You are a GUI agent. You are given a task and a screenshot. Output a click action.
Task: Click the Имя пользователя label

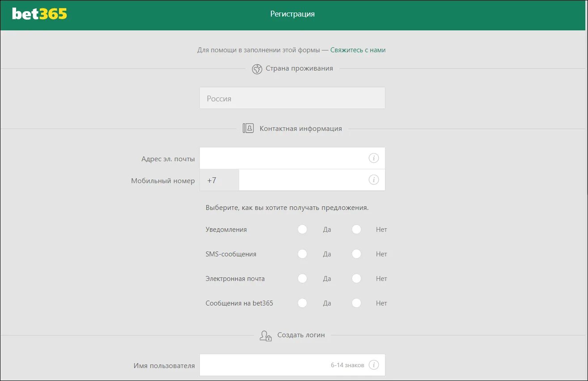[x=164, y=366]
